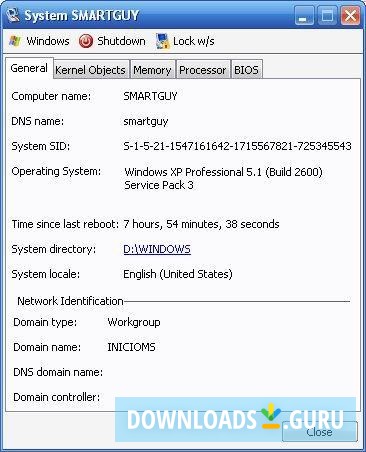Viewport: 366px width, 452px height.
Task: Minimize the System SMARTGUY window
Action: click(x=304, y=16)
